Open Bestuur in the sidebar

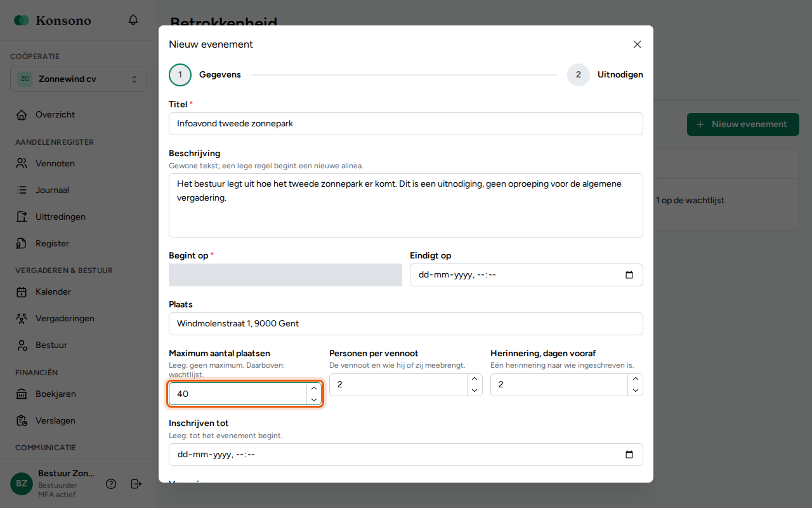pos(78,345)
